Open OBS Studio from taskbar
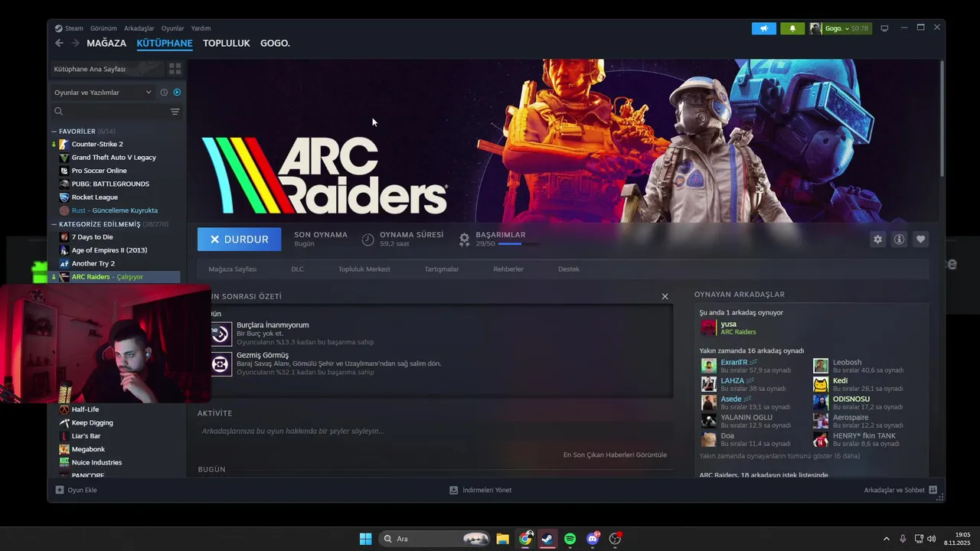The width and height of the screenshot is (980, 551). coord(615,539)
